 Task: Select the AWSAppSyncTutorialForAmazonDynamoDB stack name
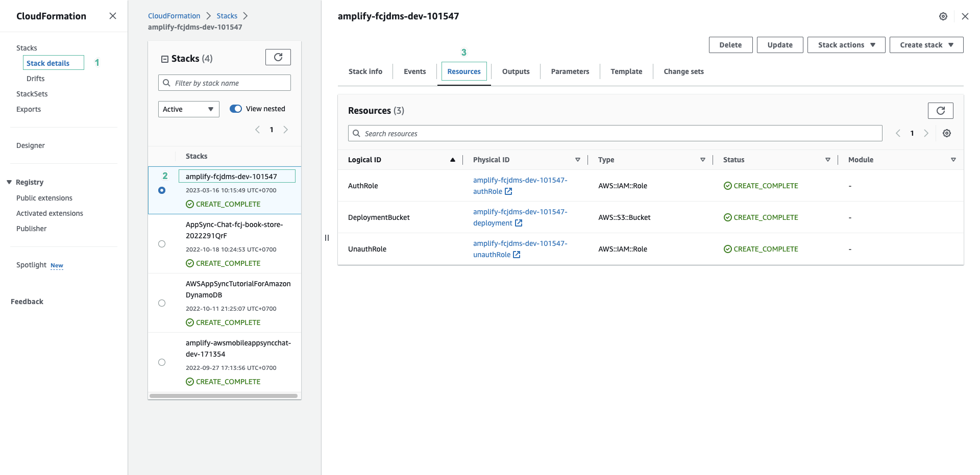(x=238, y=289)
